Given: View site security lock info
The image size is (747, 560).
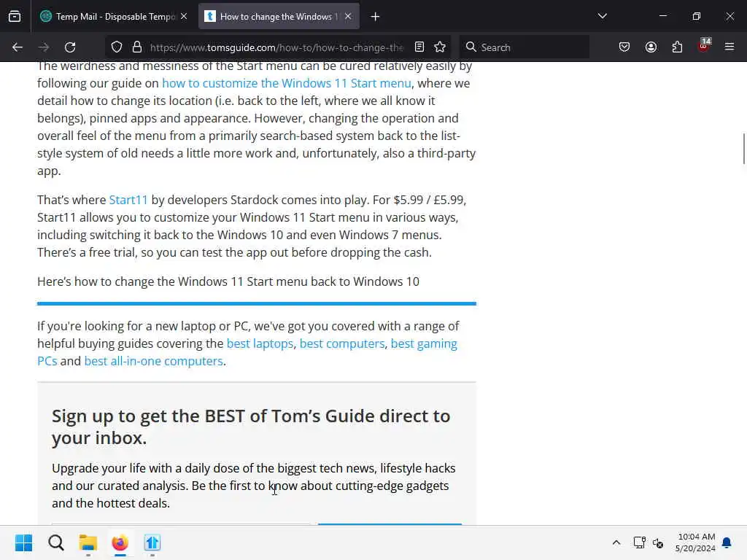Looking at the screenshot, I should point(137,47).
